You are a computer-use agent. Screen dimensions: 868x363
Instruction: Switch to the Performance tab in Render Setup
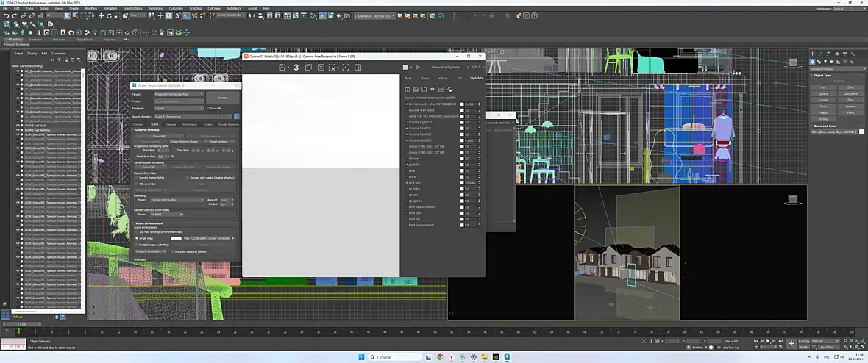pyautogui.click(x=189, y=124)
